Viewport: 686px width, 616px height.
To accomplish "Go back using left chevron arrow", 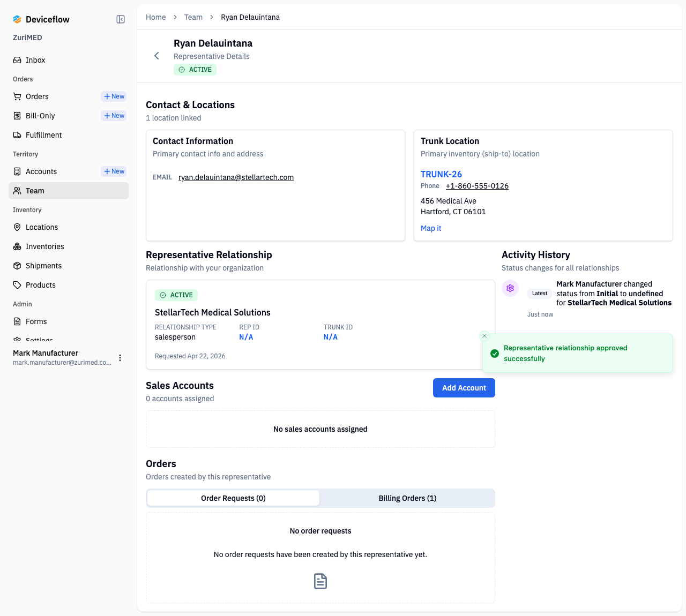I will tap(156, 56).
